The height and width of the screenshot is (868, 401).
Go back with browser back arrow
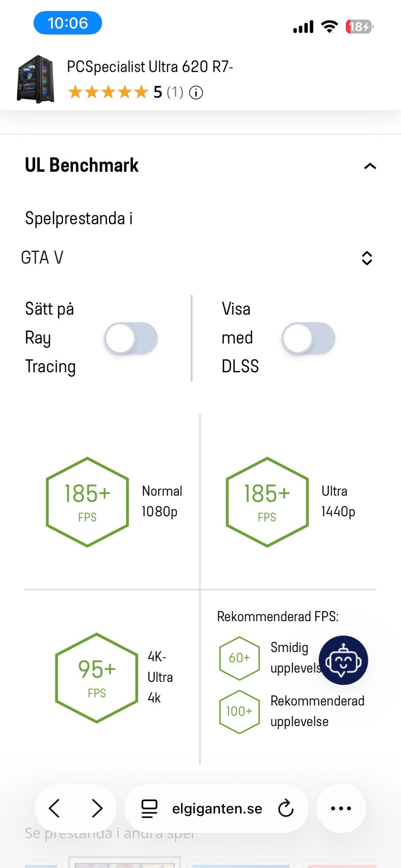(x=55, y=808)
